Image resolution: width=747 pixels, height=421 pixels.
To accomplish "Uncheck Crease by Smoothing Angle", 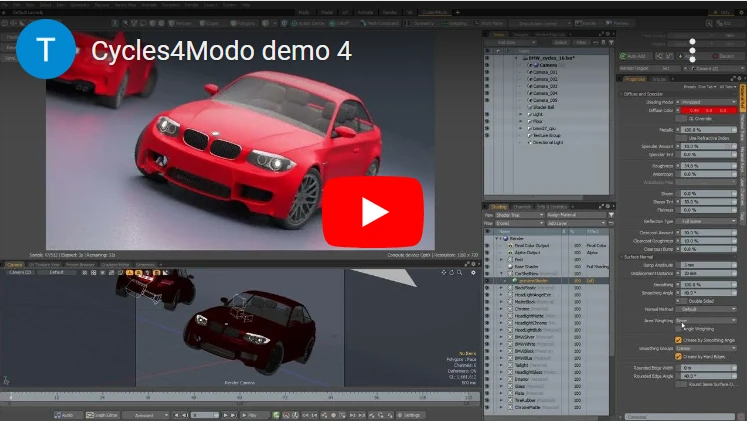I will (678, 340).
